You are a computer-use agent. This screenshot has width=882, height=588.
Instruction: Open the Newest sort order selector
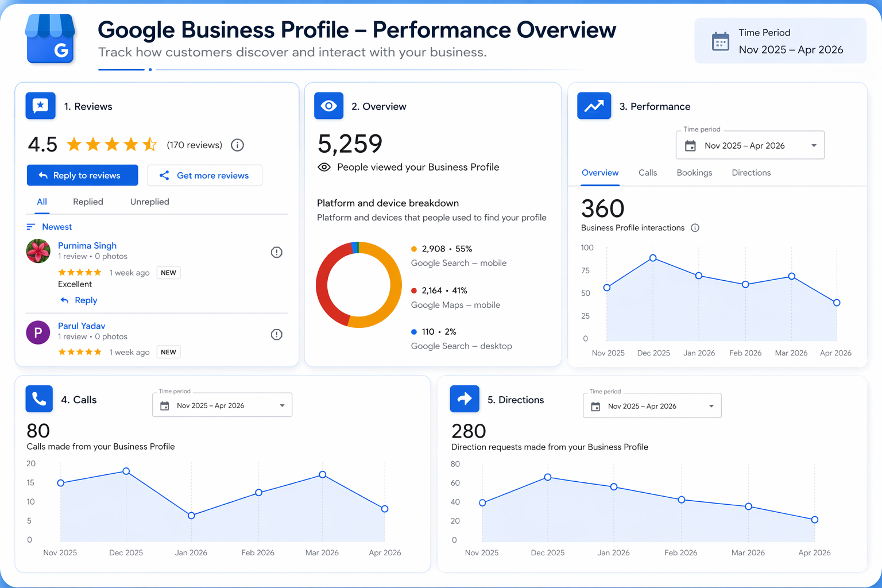coord(49,227)
